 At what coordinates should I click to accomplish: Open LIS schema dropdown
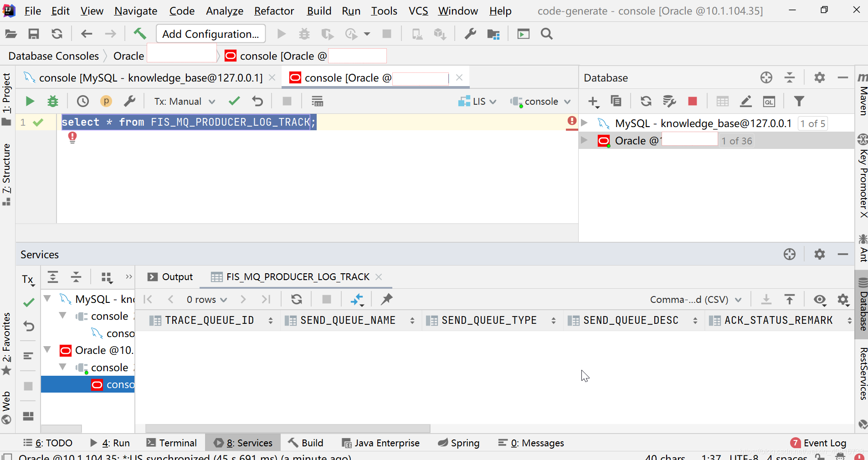(477, 101)
